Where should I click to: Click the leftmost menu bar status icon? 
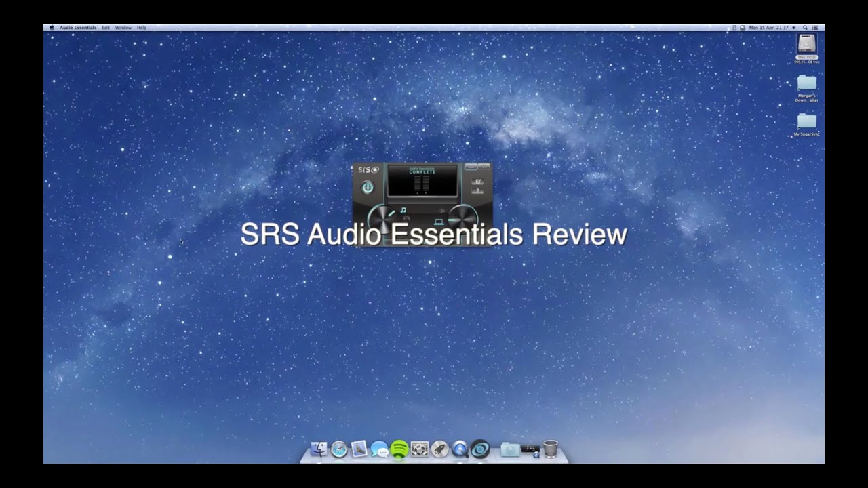point(734,28)
